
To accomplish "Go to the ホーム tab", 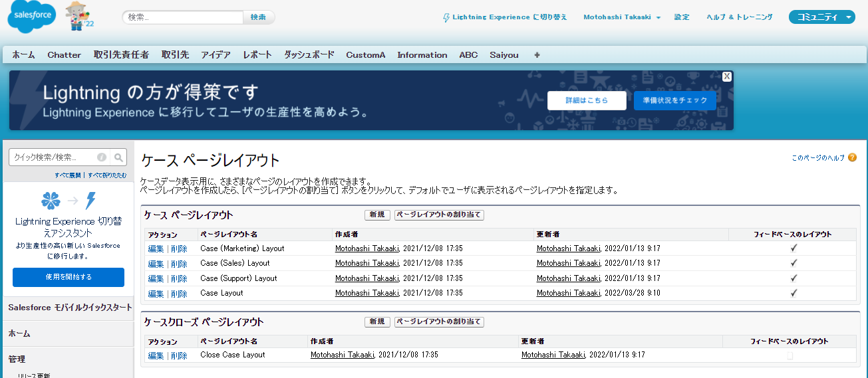I will (23, 55).
